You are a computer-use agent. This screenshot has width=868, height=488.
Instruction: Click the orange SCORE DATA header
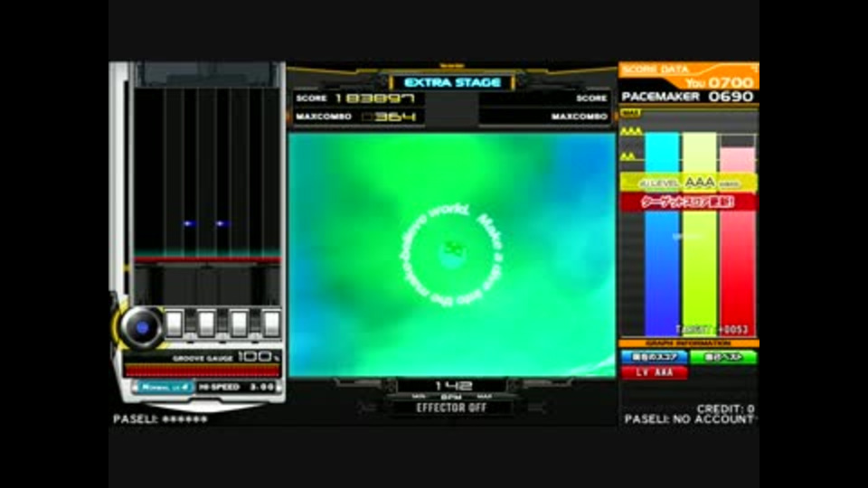pos(656,70)
